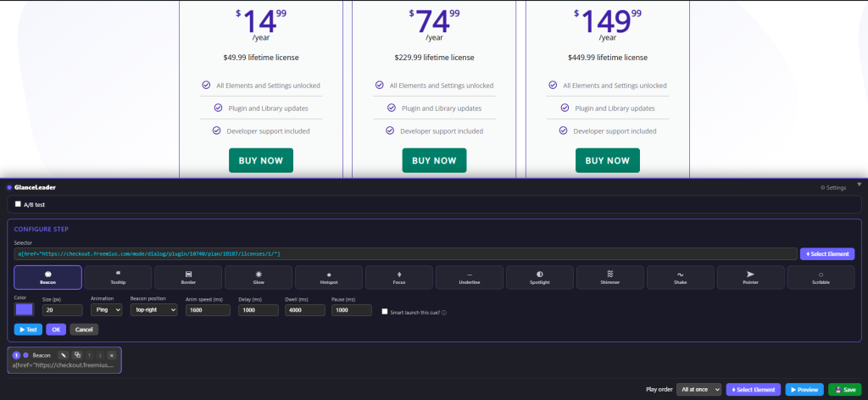Move the Beacon step up

click(90, 355)
